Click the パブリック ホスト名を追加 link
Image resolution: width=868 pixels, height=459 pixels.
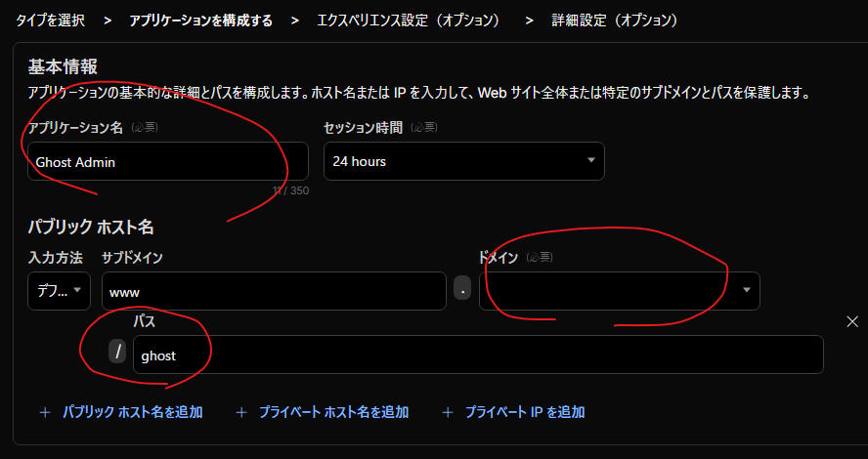point(132,412)
